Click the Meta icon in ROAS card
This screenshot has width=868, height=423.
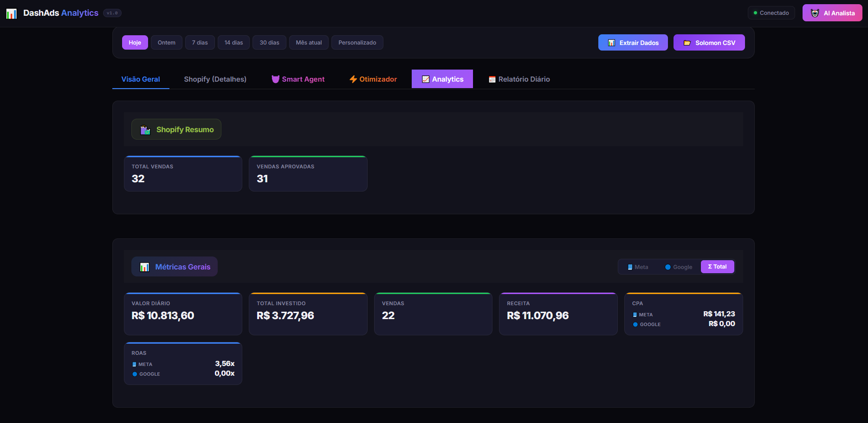(x=134, y=365)
